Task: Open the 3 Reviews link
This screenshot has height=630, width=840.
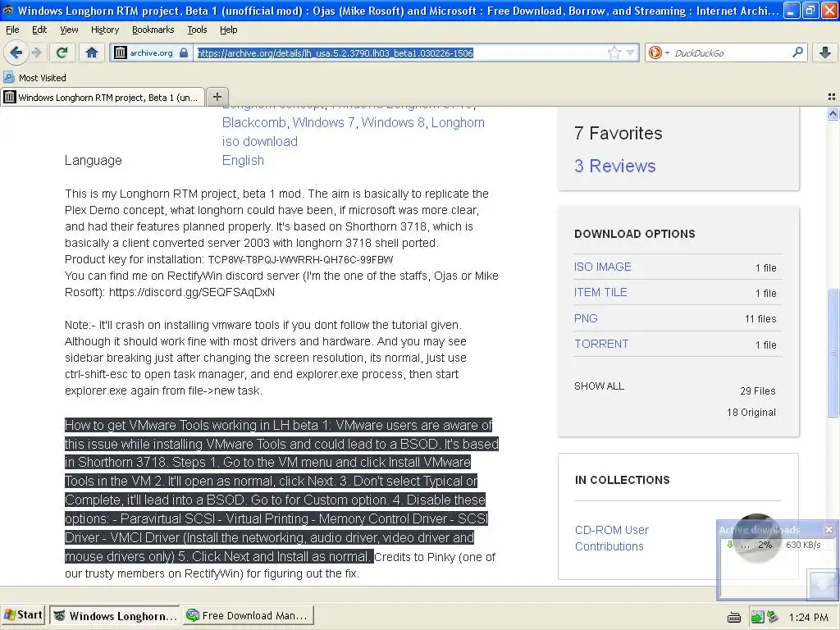Action: click(614, 166)
